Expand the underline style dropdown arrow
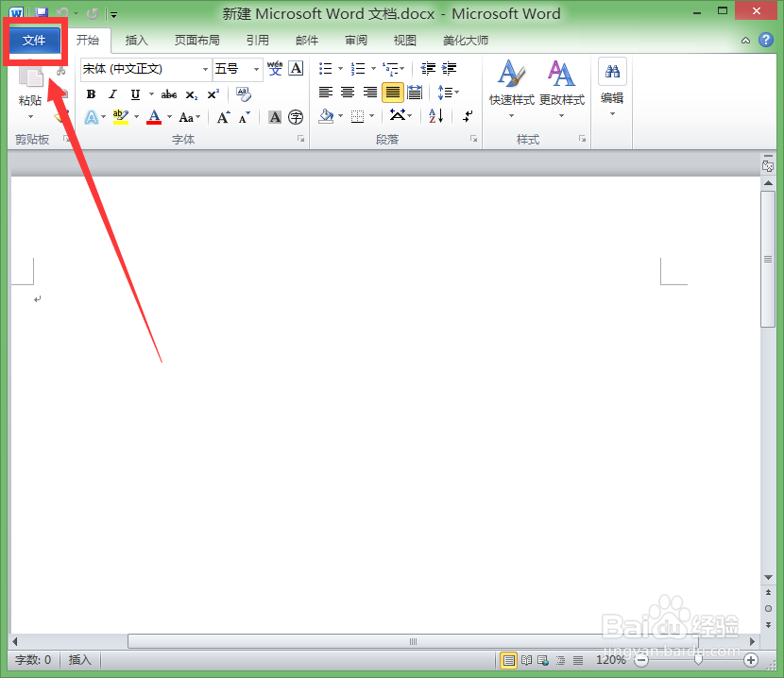 pyautogui.click(x=151, y=94)
